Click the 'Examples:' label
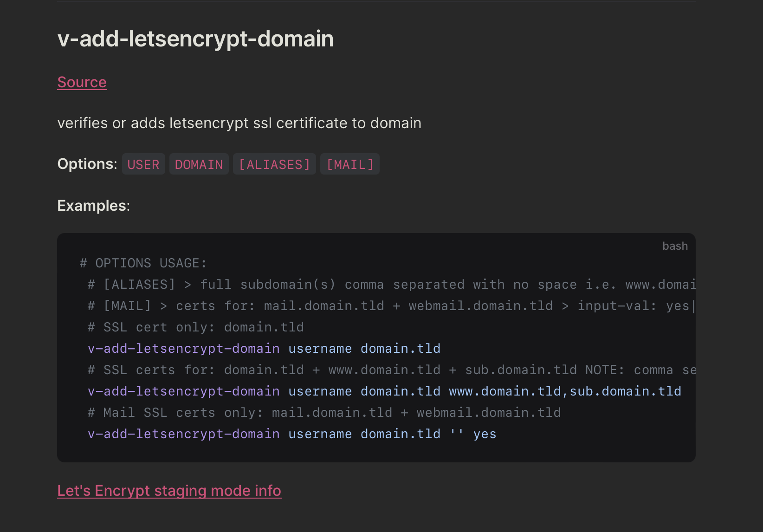Screen dimensions: 763x532 click(94, 206)
